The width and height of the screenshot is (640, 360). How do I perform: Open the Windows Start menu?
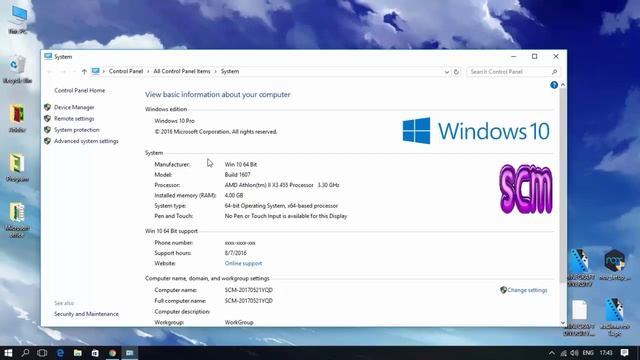[8, 353]
